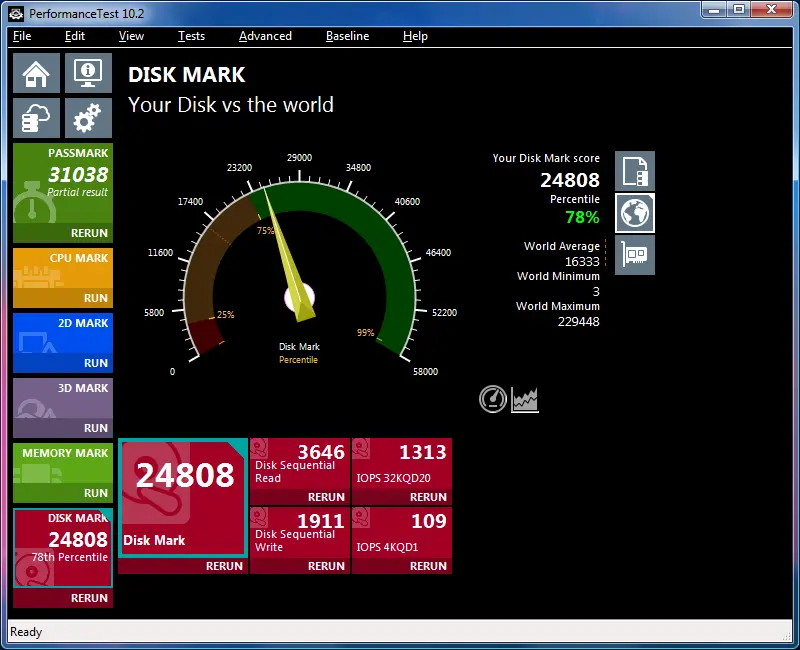Rerun Disk Mark from the sidebar

[89, 598]
